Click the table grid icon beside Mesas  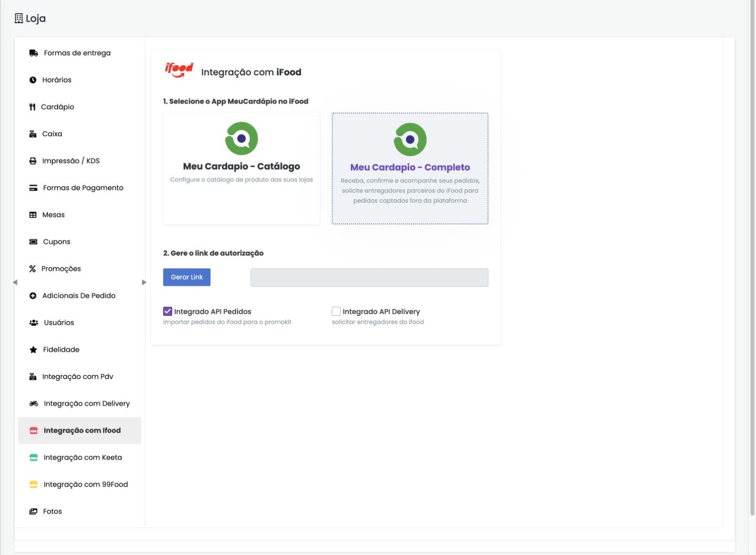pos(33,215)
